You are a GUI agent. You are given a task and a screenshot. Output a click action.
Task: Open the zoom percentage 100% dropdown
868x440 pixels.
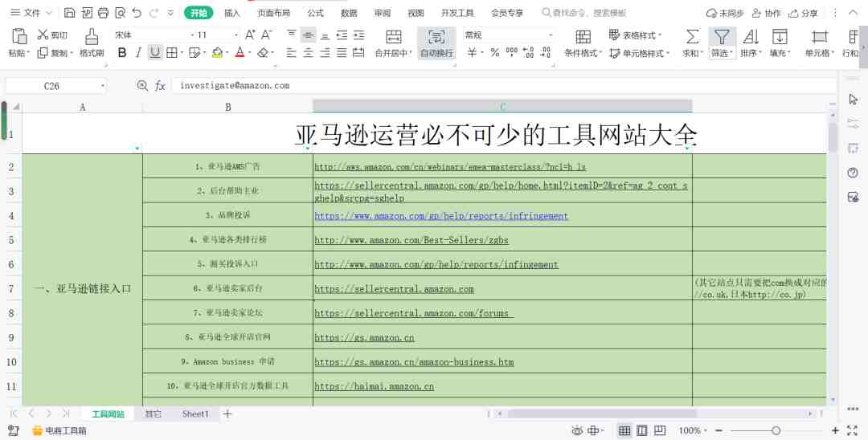pyautogui.click(x=693, y=430)
